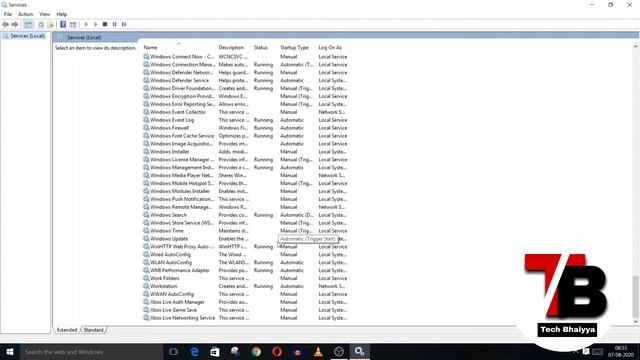Select the Wired AutoConfig service
640x360 pixels.
[245, 254]
